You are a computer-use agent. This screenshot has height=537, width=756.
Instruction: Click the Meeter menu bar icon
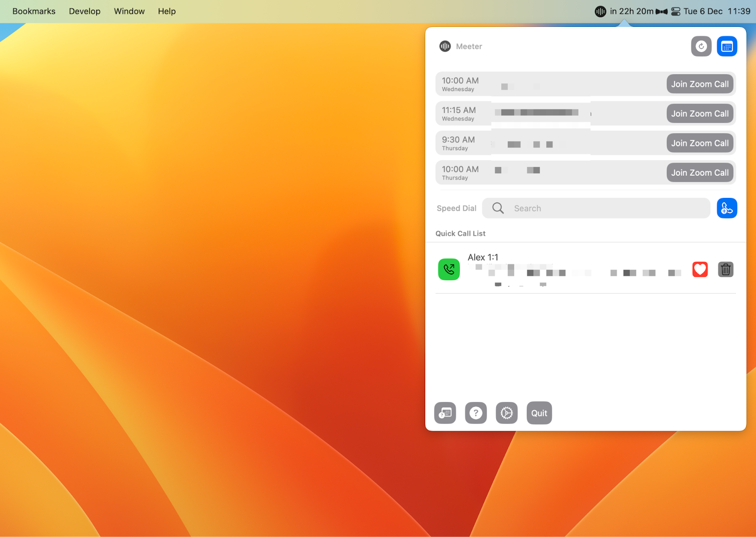(x=600, y=11)
